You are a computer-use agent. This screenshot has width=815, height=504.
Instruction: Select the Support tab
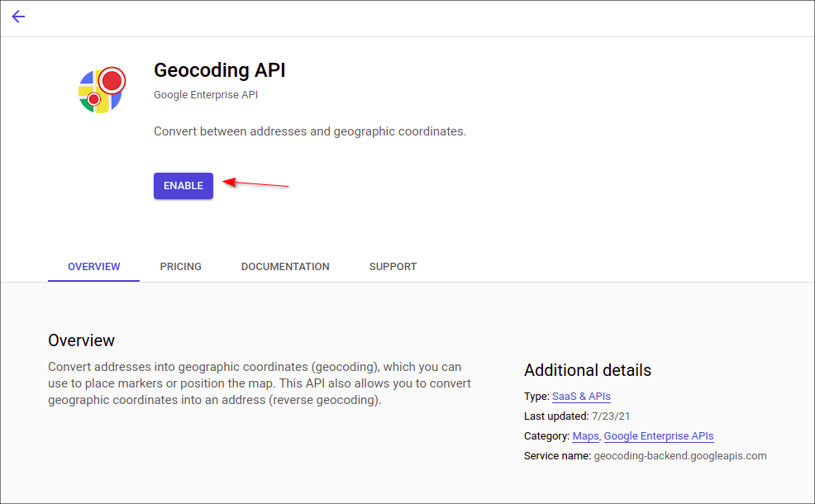coord(393,267)
